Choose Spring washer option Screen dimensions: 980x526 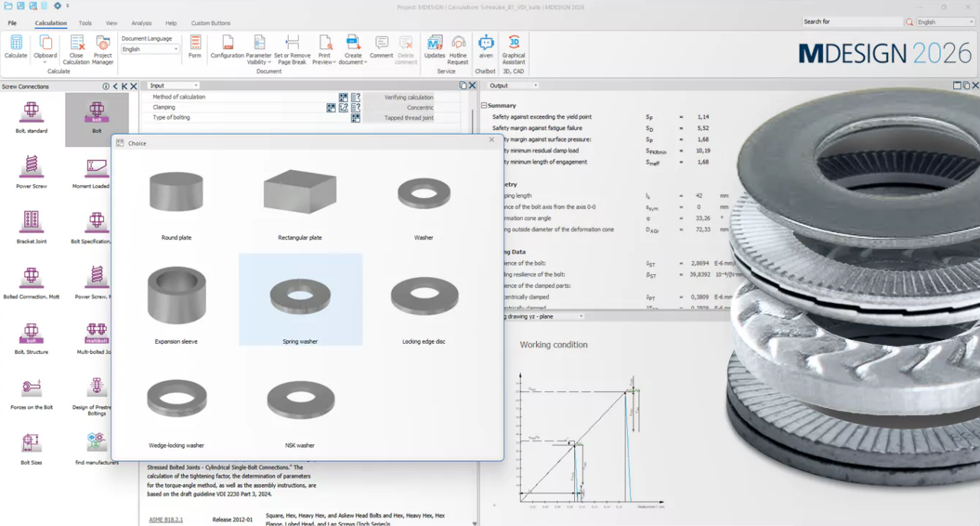click(300, 299)
